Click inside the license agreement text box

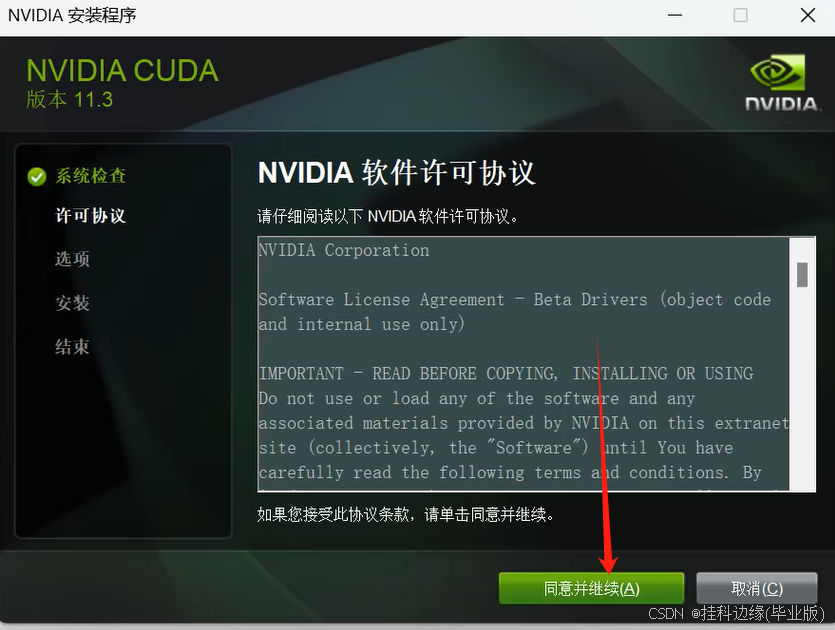click(x=523, y=364)
